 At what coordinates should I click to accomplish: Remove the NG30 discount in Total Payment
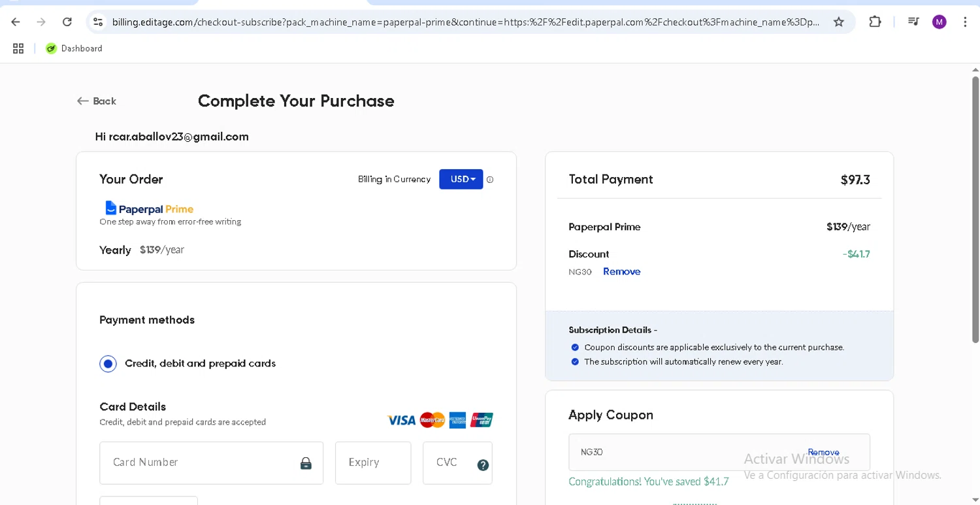621,272
